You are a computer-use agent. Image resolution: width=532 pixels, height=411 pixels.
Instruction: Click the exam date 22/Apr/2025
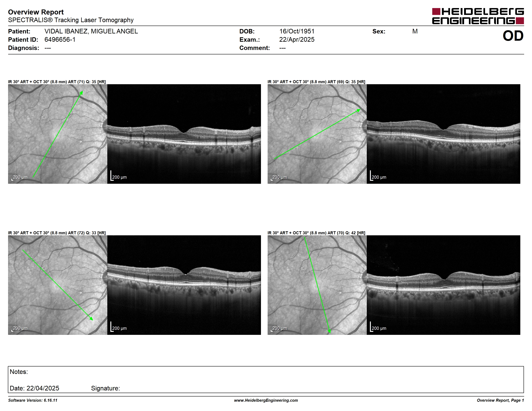[297, 40]
